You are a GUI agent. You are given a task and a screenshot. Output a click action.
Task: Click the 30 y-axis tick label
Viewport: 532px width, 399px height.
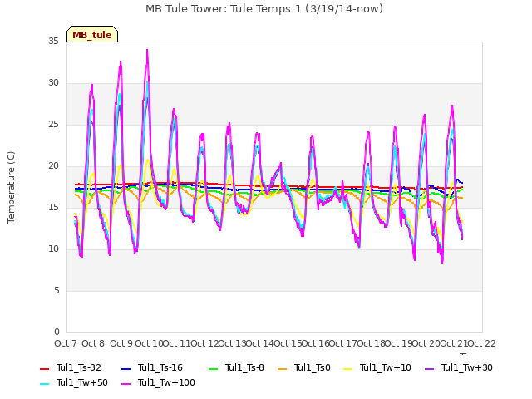53,83
